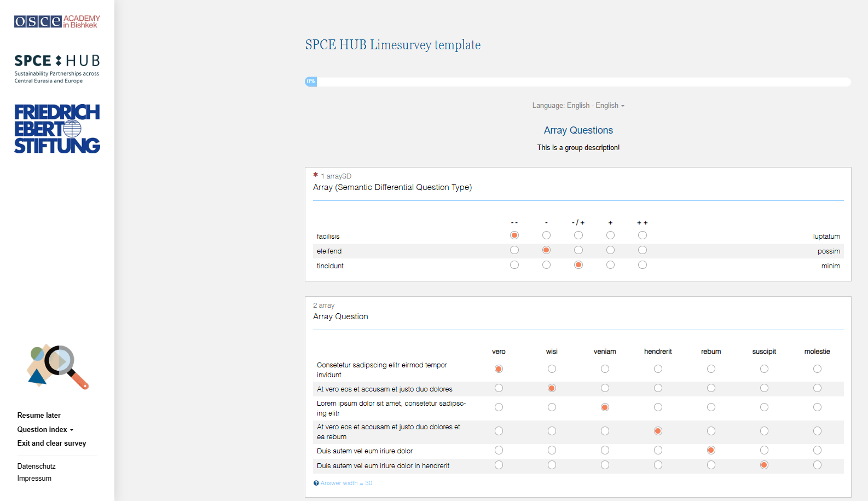
Task: Open the Impressum link
Action: (34, 479)
